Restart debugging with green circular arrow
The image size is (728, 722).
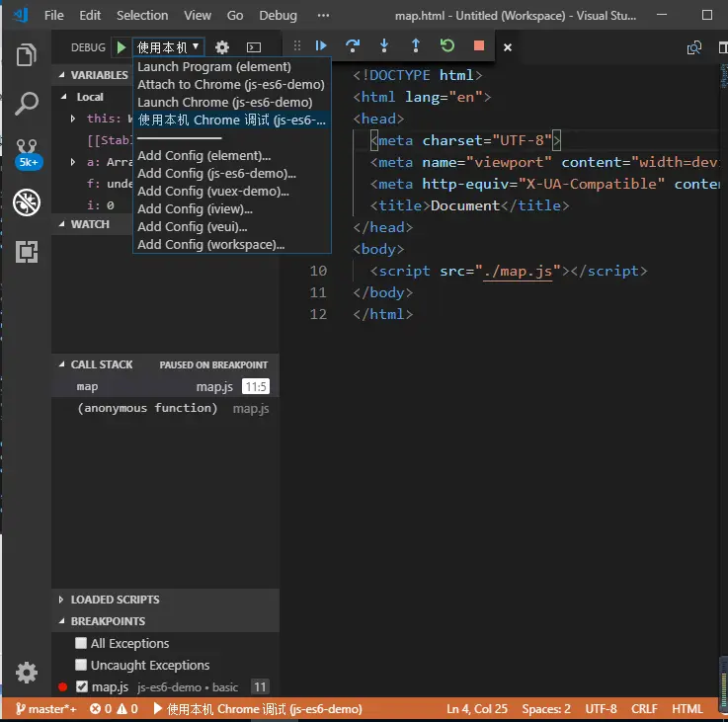click(447, 45)
